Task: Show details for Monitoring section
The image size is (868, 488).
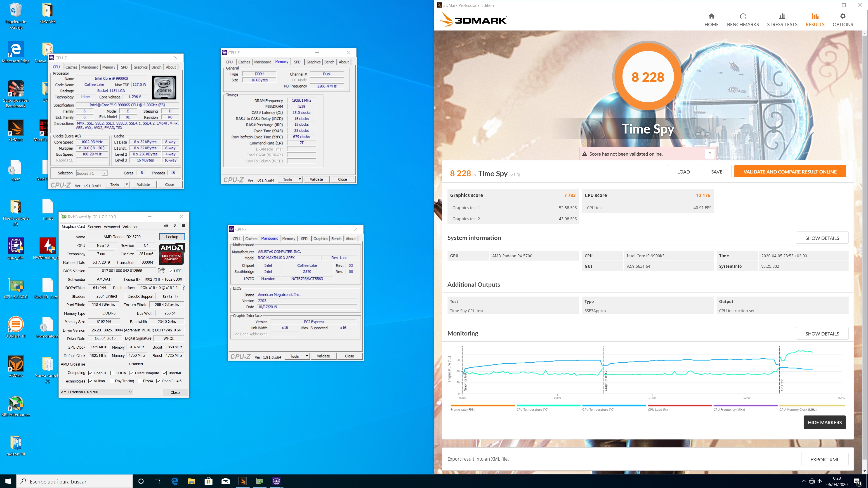Action: (822, 333)
